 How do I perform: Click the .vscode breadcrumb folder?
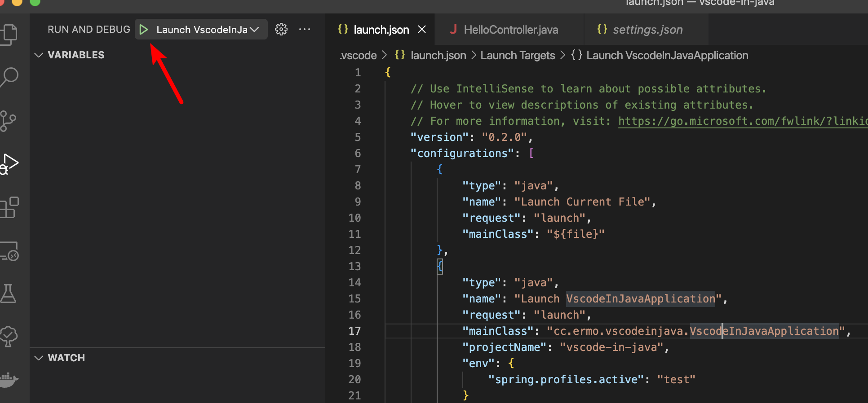pyautogui.click(x=358, y=55)
